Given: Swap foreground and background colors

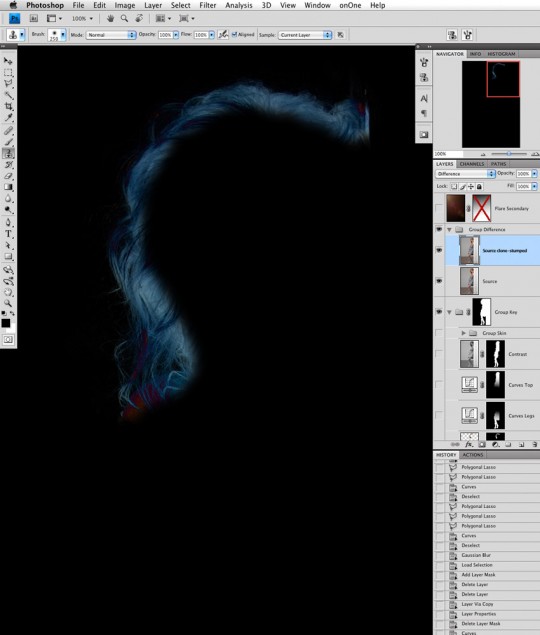Looking at the screenshot, I should click(x=12, y=313).
